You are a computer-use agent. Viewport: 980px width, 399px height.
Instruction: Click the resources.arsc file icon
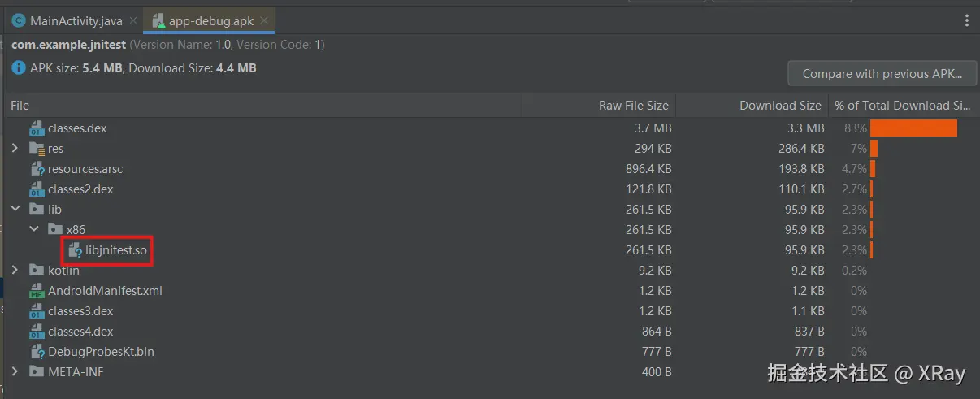[x=37, y=169]
